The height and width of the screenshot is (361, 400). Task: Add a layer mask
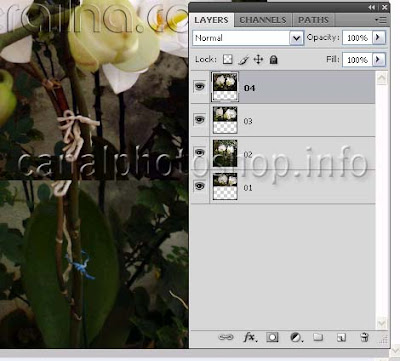pos(272,338)
